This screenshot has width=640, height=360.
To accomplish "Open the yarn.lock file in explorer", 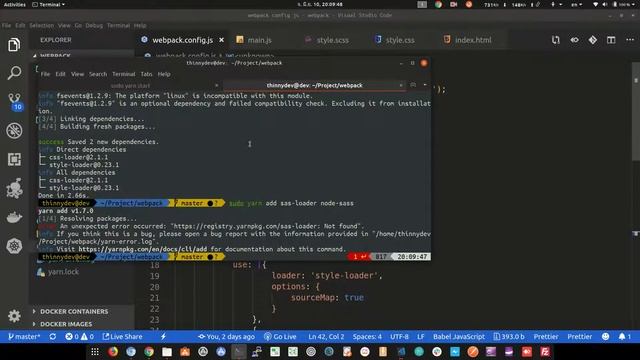I will click(x=63, y=272).
